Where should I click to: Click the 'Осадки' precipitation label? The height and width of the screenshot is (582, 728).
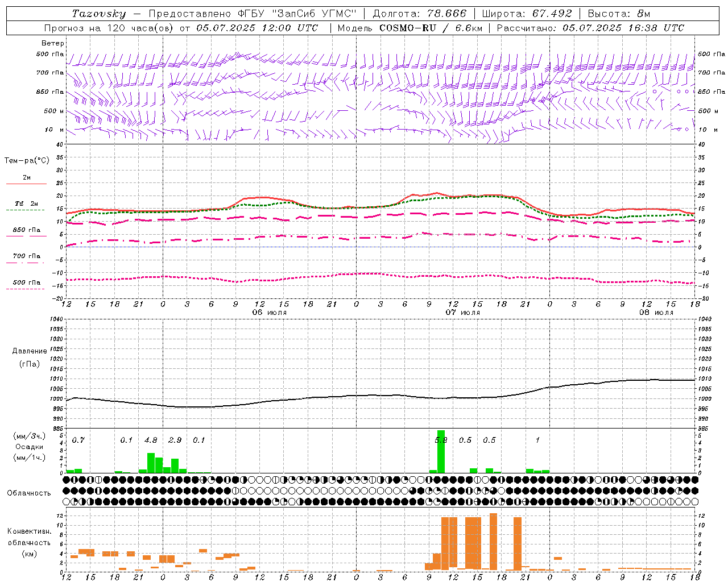pos(30,447)
